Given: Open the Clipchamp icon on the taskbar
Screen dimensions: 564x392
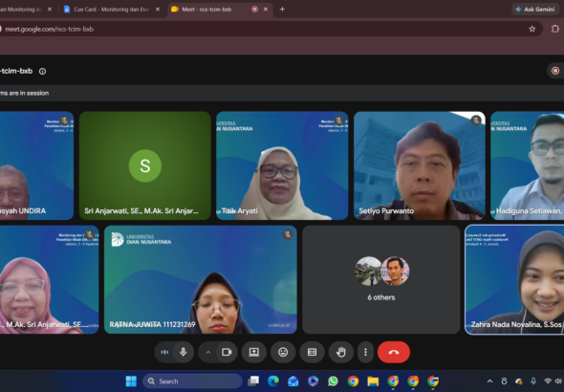Looking at the screenshot, I should click(x=313, y=381).
